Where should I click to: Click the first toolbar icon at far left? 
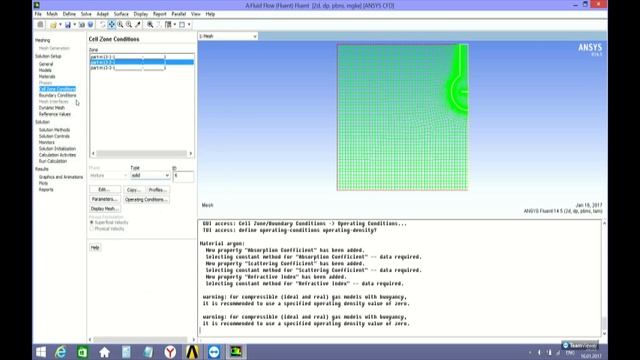pos(40,25)
